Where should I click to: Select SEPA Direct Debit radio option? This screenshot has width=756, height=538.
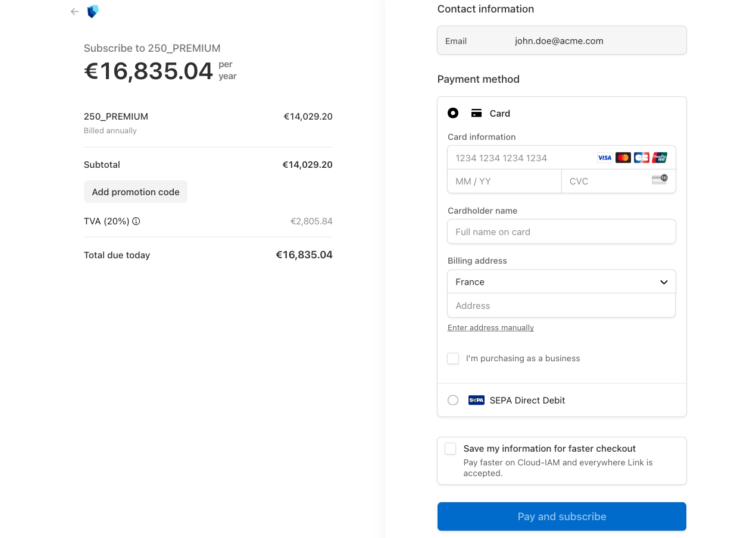point(453,401)
